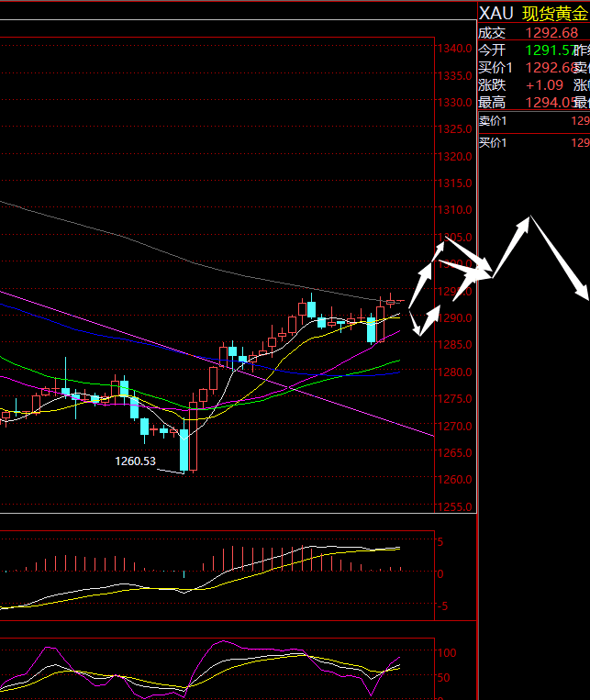Click the 100 label on oscillator axis
Screen dimensions: 590x700
tap(447, 652)
